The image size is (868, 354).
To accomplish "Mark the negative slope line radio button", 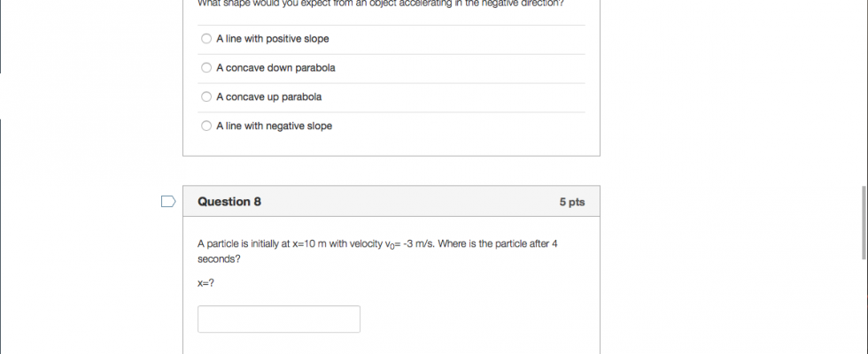I will tap(206, 127).
